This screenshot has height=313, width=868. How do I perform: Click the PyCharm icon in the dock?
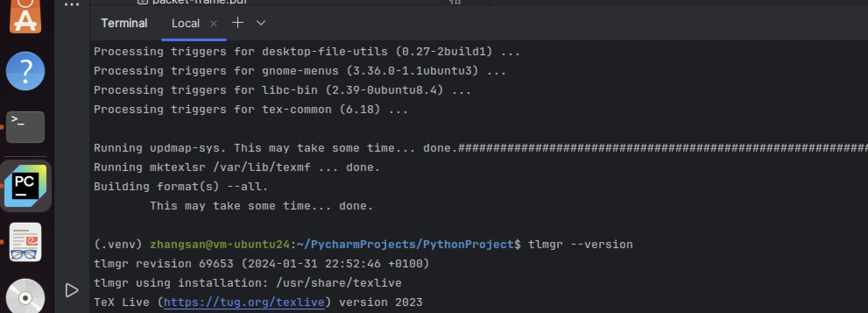click(25, 186)
